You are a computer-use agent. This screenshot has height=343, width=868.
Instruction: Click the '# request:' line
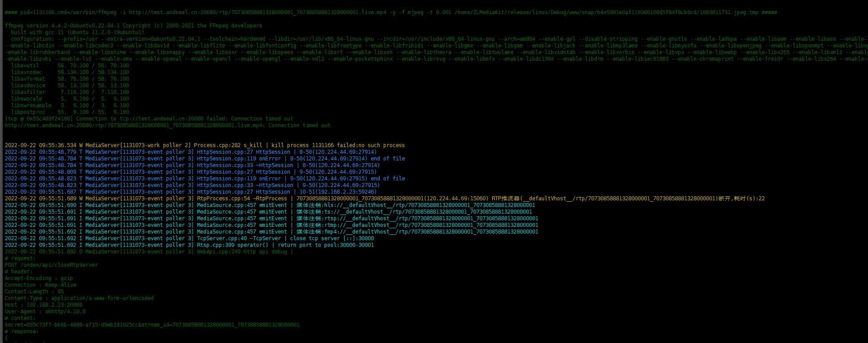20,258
